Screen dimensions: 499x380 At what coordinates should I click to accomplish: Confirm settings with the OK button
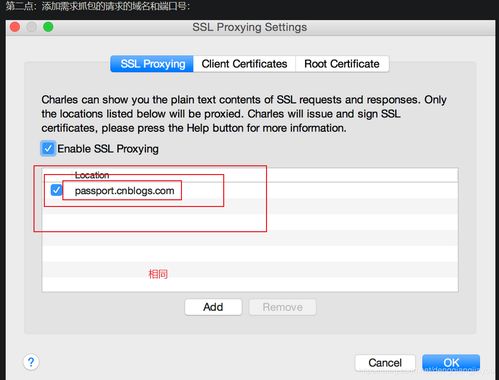[451, 363]
